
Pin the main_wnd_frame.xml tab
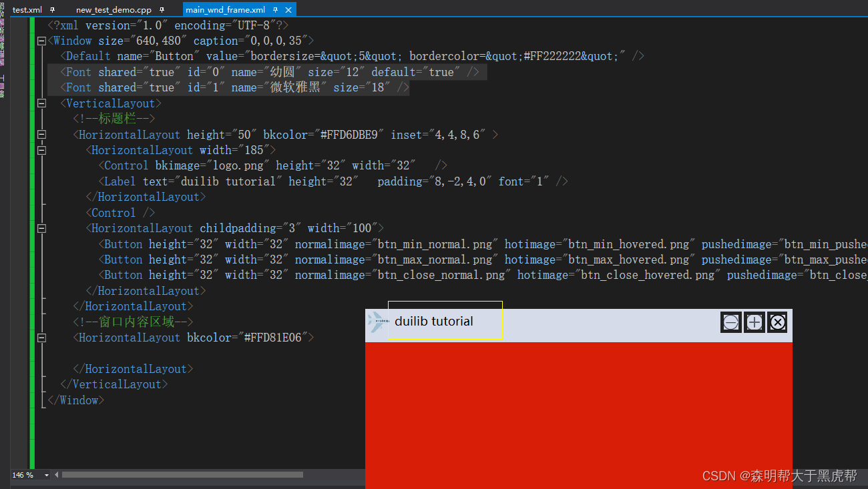(276, 10)
